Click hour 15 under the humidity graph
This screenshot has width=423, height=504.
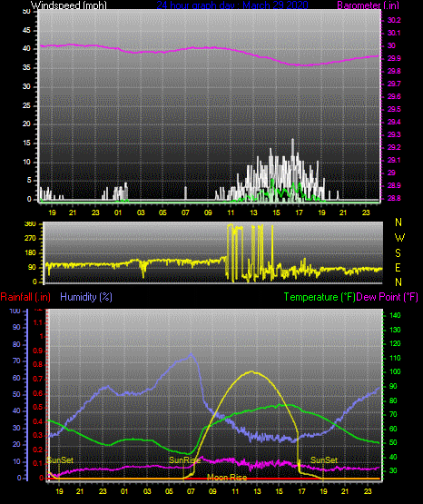(279, 491)
